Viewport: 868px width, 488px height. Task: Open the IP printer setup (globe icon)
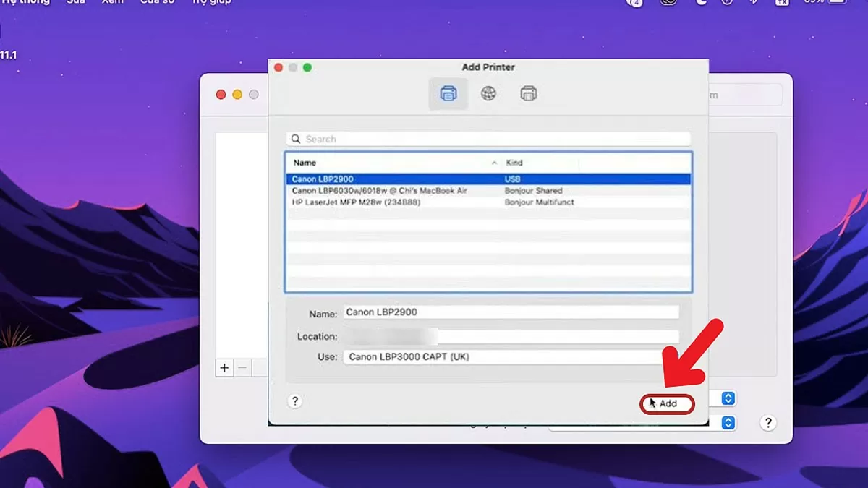[x=488, y=93]
